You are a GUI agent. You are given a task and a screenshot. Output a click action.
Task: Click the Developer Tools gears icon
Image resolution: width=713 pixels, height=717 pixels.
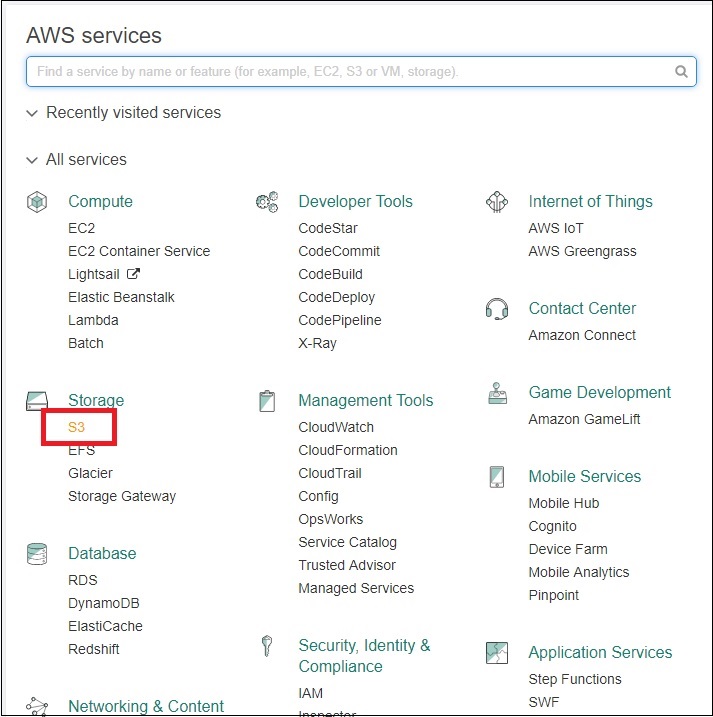(267, 202)
